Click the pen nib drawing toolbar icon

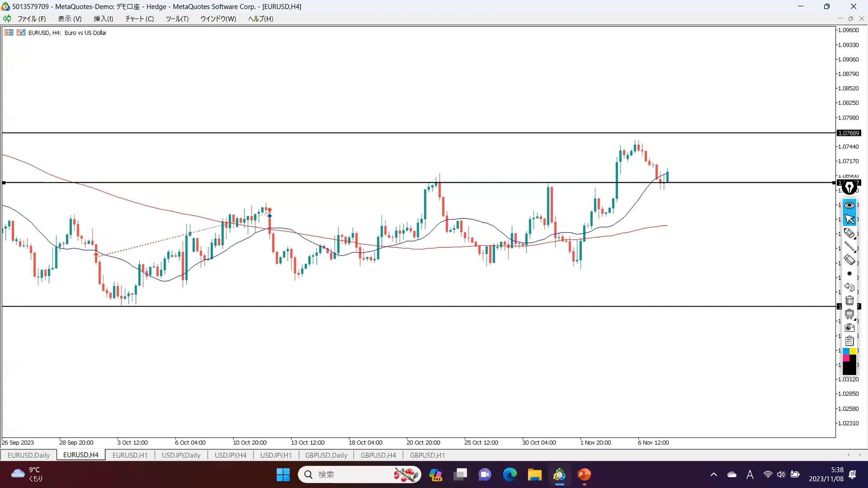(x=849, y=188)
